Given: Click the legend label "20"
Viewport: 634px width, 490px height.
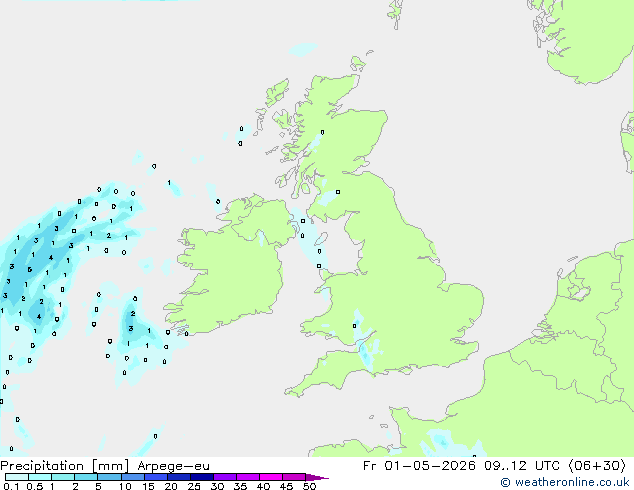Looking at the screenshot, I should (x=171, y=486).
